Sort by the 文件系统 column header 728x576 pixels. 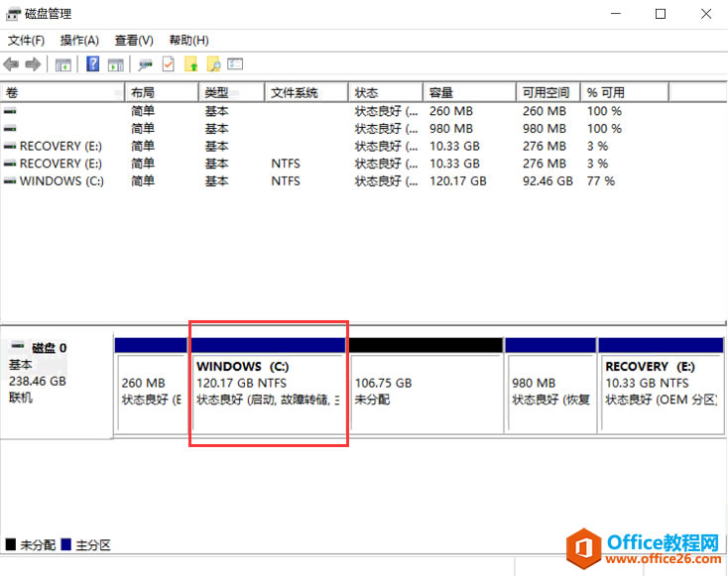tap(306, 93)
